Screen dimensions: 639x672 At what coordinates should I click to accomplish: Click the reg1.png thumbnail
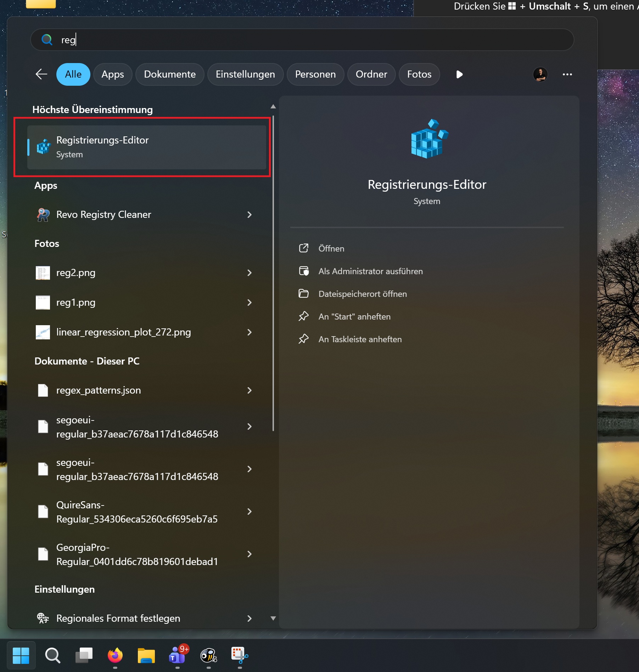pos(43,303)
